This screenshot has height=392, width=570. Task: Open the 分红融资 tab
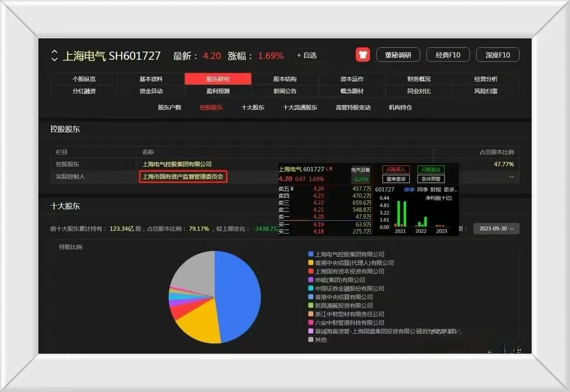click(84, 91)
